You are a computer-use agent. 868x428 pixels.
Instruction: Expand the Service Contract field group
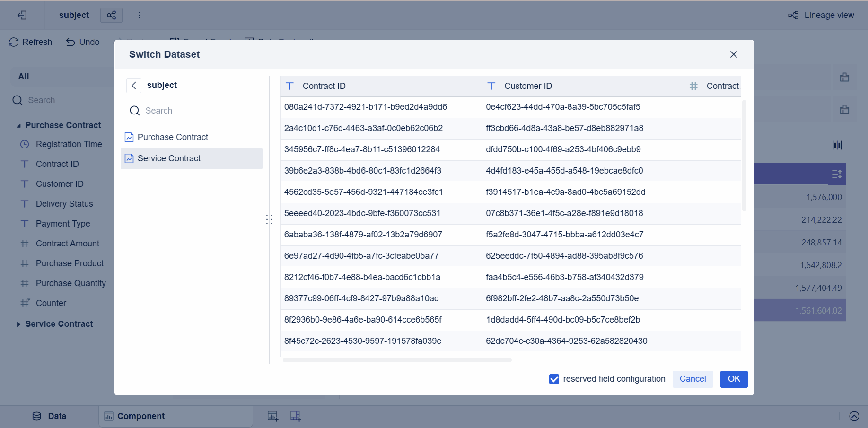[18, 324]
